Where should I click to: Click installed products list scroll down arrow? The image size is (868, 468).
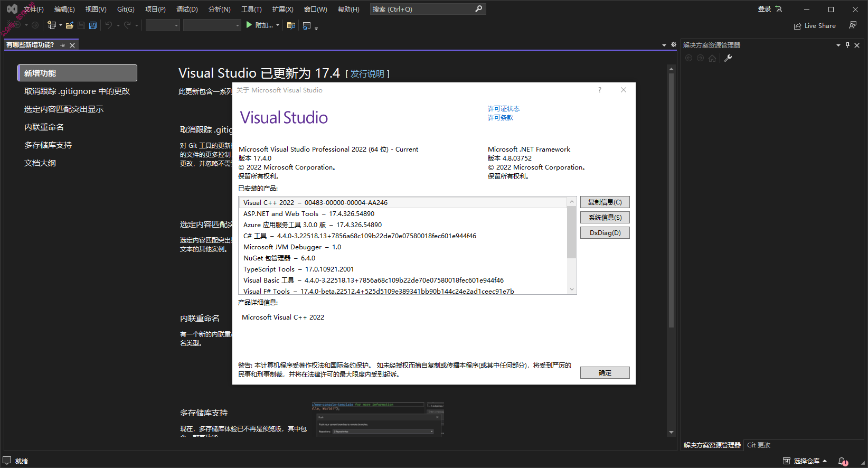pos(572,289)
